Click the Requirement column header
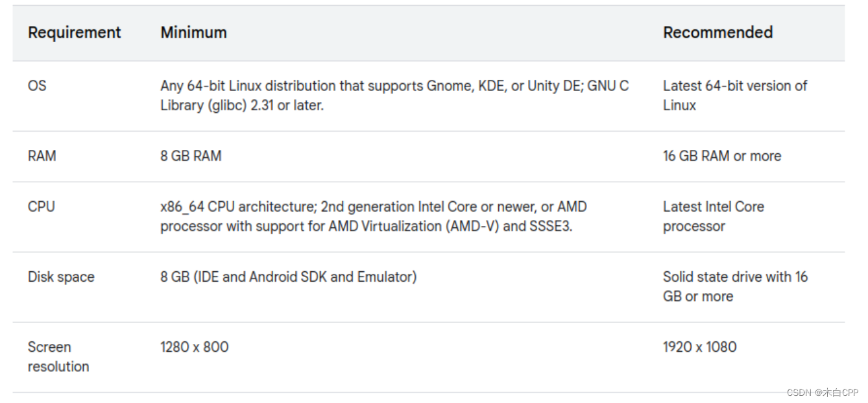Viewport: 868px width, 403px height. pos(74,32)
